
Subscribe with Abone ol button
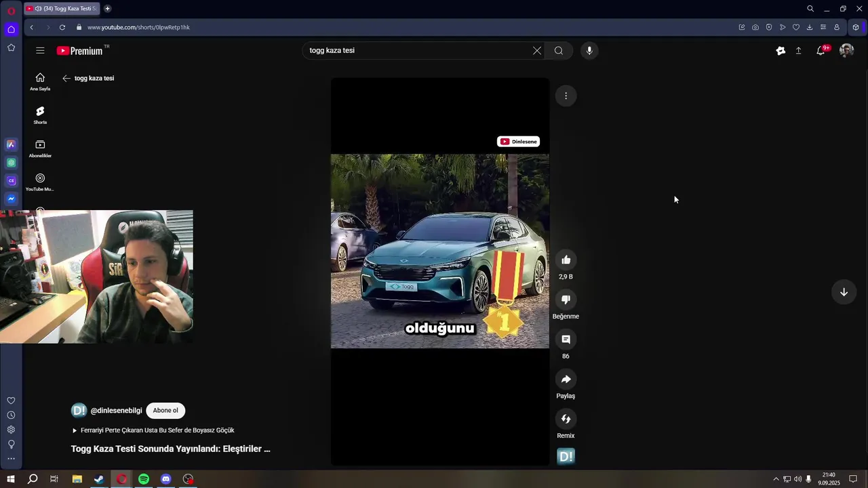165,410
